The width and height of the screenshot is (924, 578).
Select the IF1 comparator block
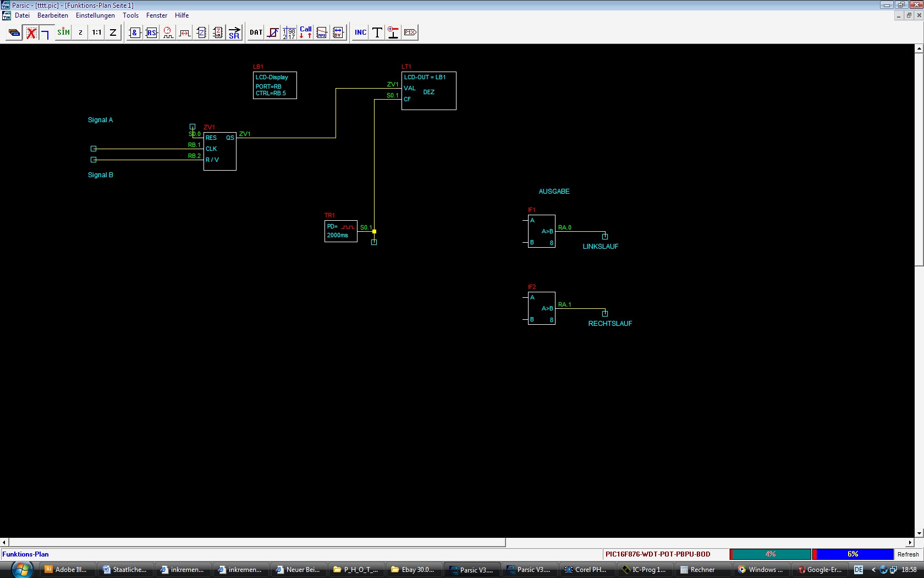[542, 231]
